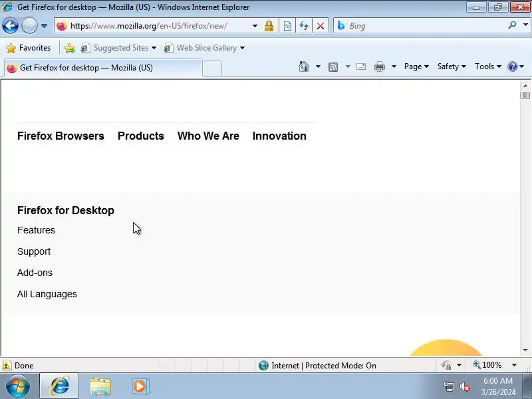The height and width of the screenshot is (399, 532).
Task: Open the Tools menu
Action: point(488,66)
